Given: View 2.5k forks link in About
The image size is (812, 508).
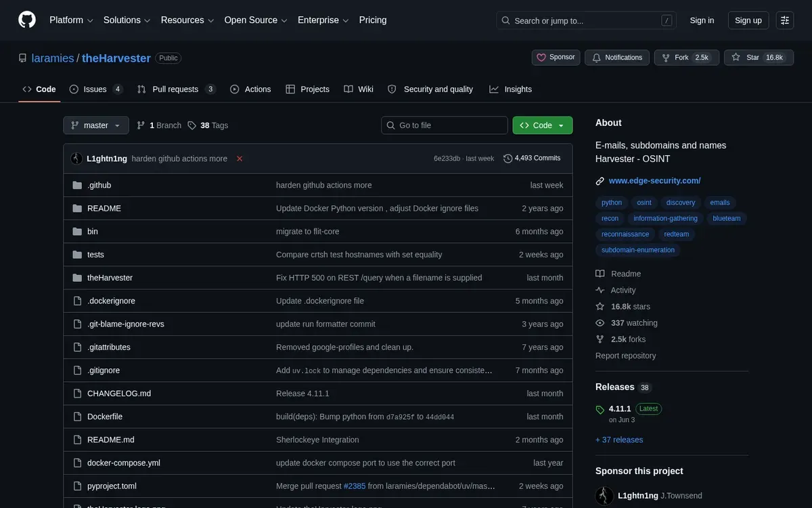Looking at the screenshot, I should coord(621,339).
